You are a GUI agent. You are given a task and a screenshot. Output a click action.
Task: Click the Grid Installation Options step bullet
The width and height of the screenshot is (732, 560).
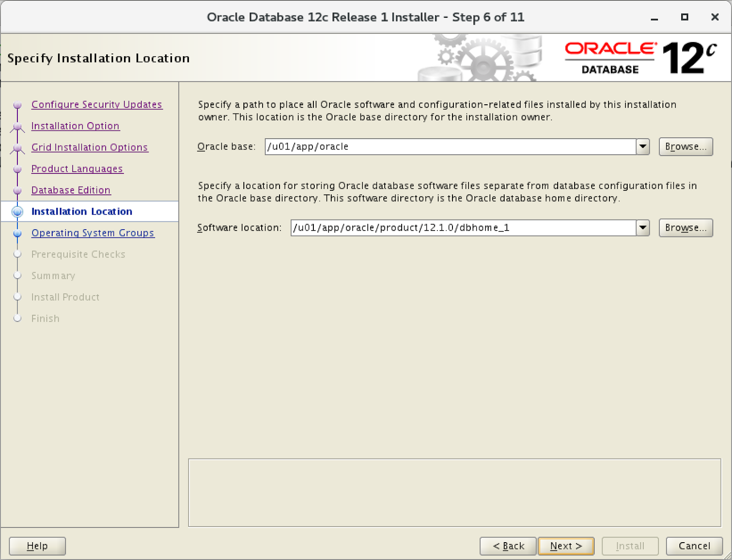coord(17,148)
